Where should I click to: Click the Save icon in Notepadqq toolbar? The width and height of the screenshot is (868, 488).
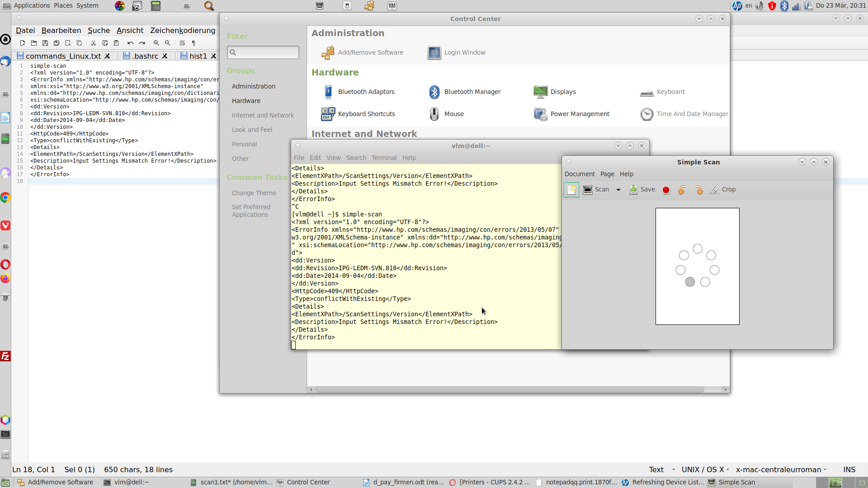point(45,43)
